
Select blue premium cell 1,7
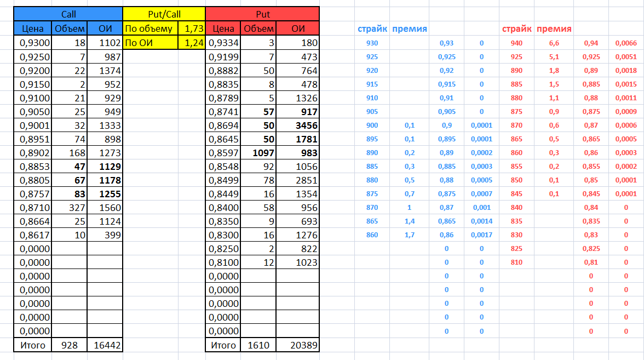tap(410, 235)
